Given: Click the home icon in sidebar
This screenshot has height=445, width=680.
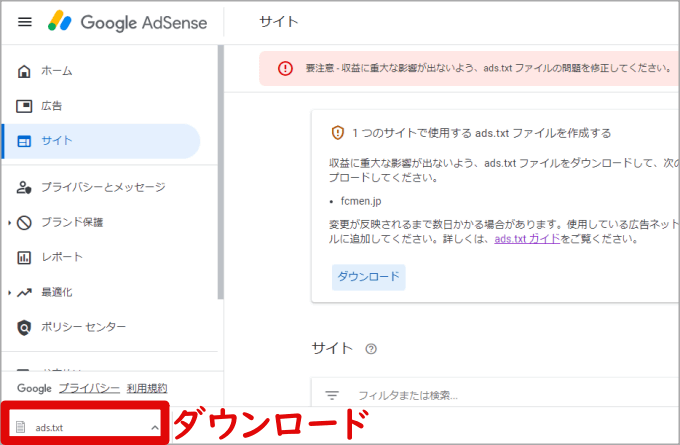Looking at the screenshot, I should 24,71.
